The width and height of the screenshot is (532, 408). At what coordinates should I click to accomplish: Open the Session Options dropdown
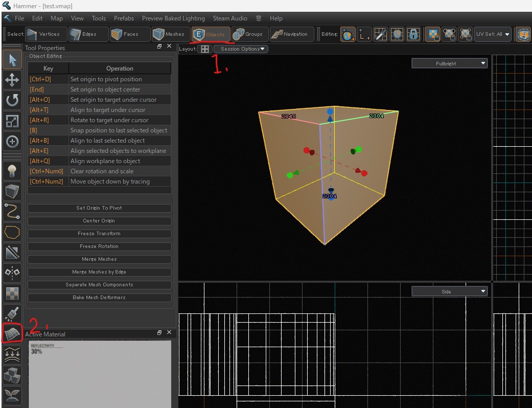tap(241, 49)
